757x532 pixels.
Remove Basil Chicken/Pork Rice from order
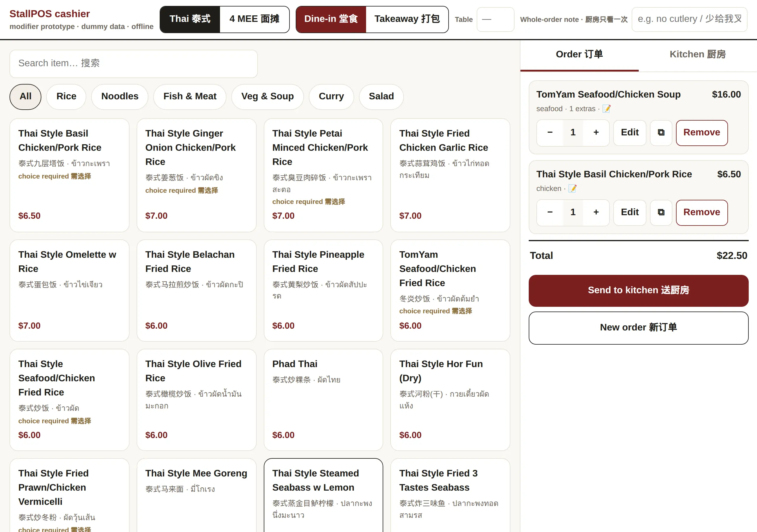(x=702, y=212)
